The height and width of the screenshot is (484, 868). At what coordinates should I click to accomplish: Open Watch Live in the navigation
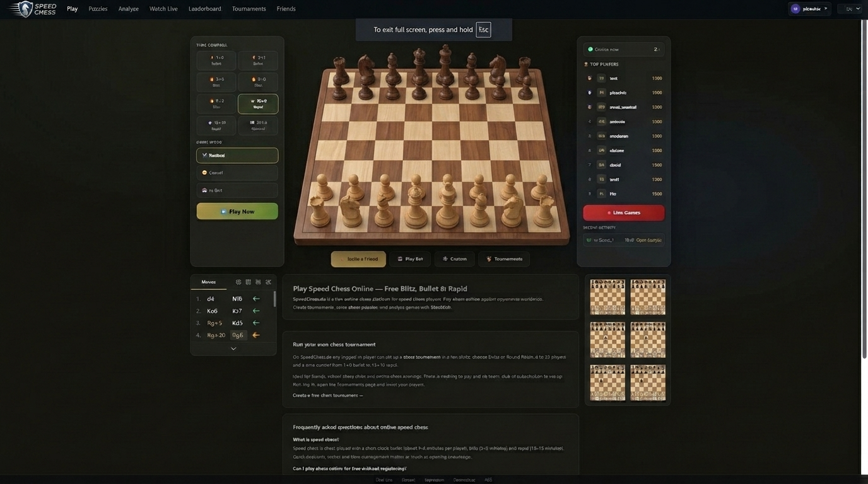163,9
